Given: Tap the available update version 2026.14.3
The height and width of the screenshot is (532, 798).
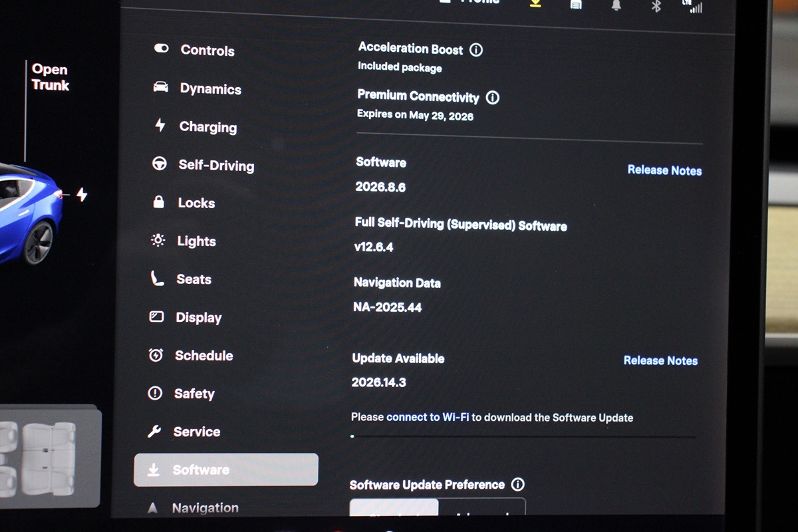Looking at the screenshot, I should tap(378, 382).
